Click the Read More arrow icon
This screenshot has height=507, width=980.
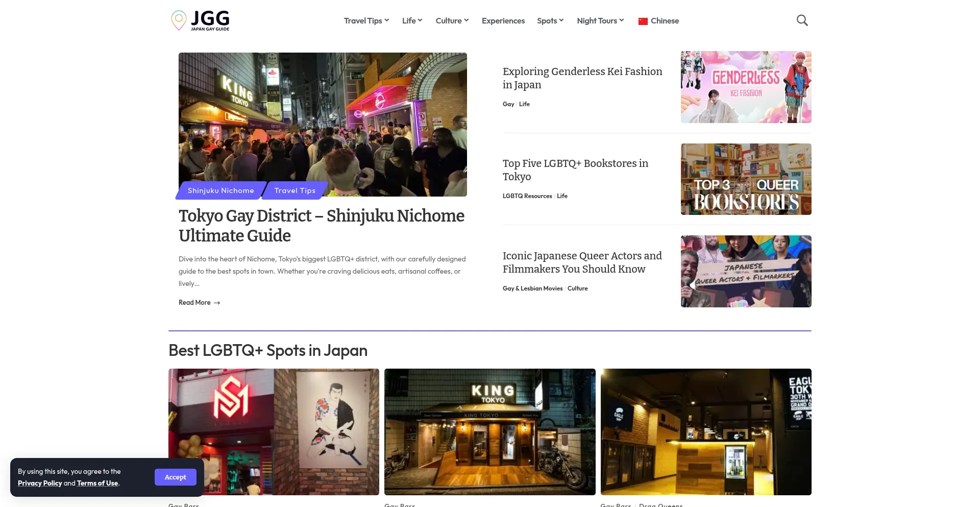tap(217, 303)
